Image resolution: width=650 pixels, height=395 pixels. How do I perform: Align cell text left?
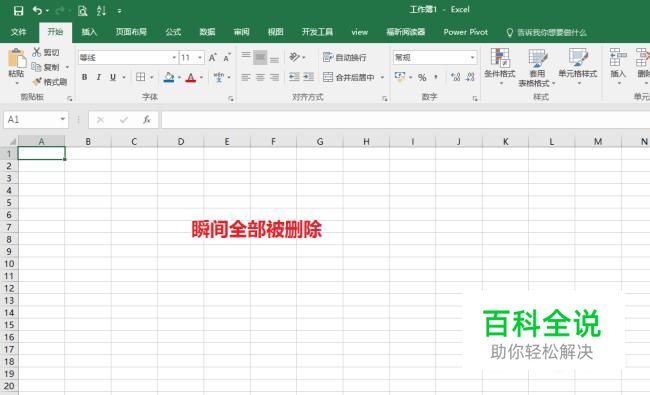click(246, 77)
